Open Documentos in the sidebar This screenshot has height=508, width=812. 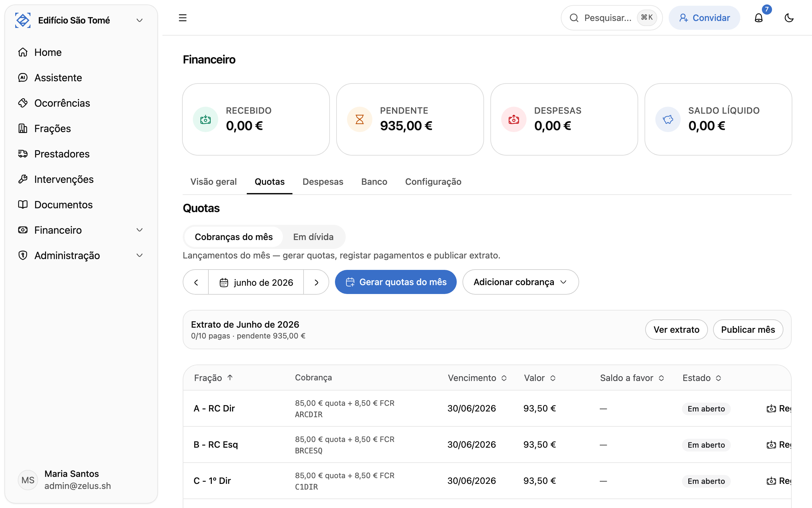[81, 204]
